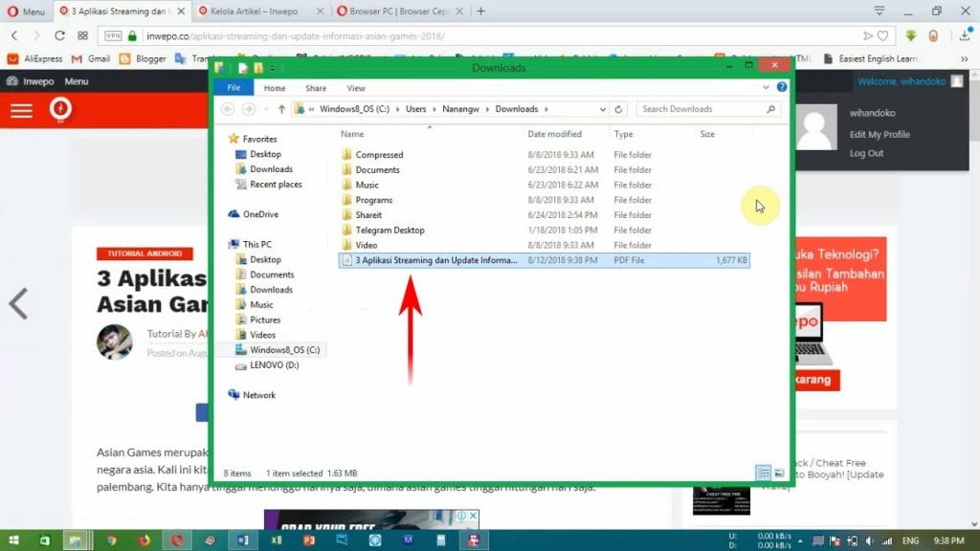Screen dimensions: 980x551
Task: Open the address bar history dropdown
Action: [x=603, y=109]
